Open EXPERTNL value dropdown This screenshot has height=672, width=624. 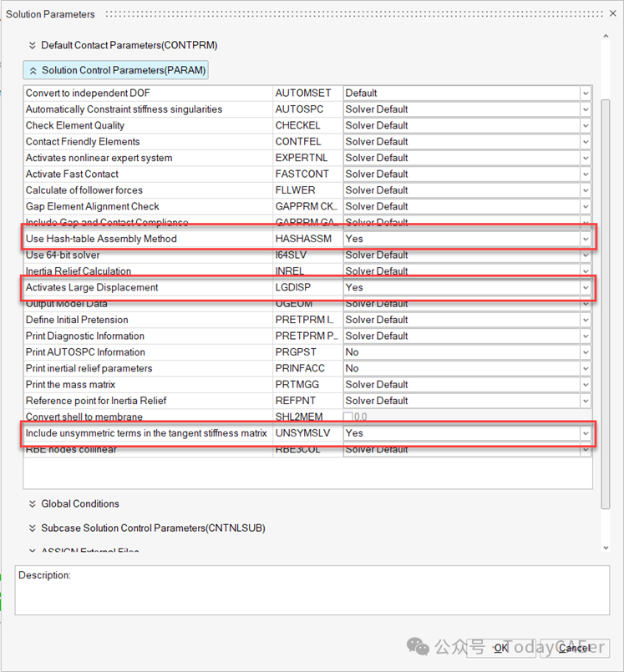click(586, 158)
